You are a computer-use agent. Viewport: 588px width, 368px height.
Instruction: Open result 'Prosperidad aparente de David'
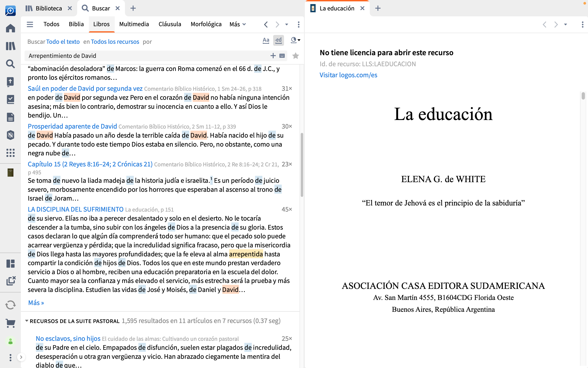[72, 126]
